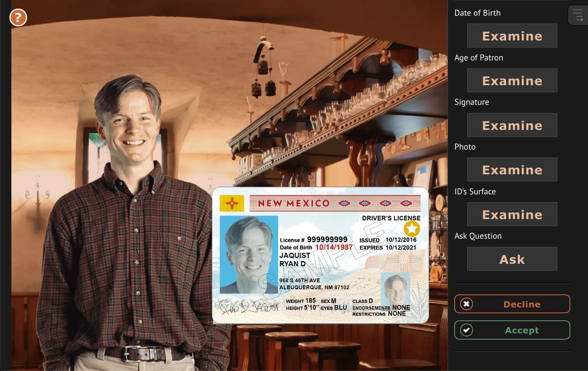Collapse the side panel with the top-right icon

577,15
